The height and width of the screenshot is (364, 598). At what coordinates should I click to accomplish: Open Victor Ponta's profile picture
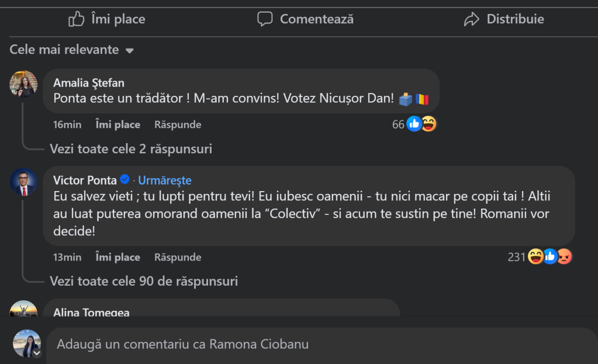tap(23, 182)
